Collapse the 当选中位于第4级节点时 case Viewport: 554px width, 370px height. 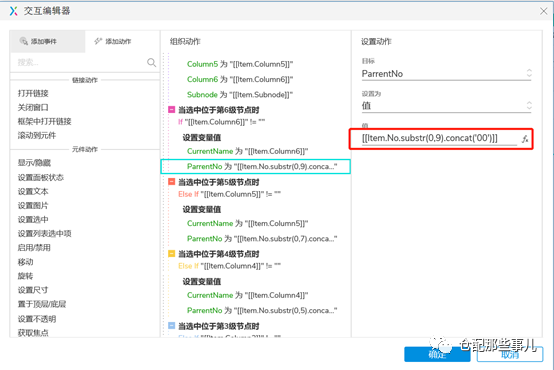tap(171, 254)
